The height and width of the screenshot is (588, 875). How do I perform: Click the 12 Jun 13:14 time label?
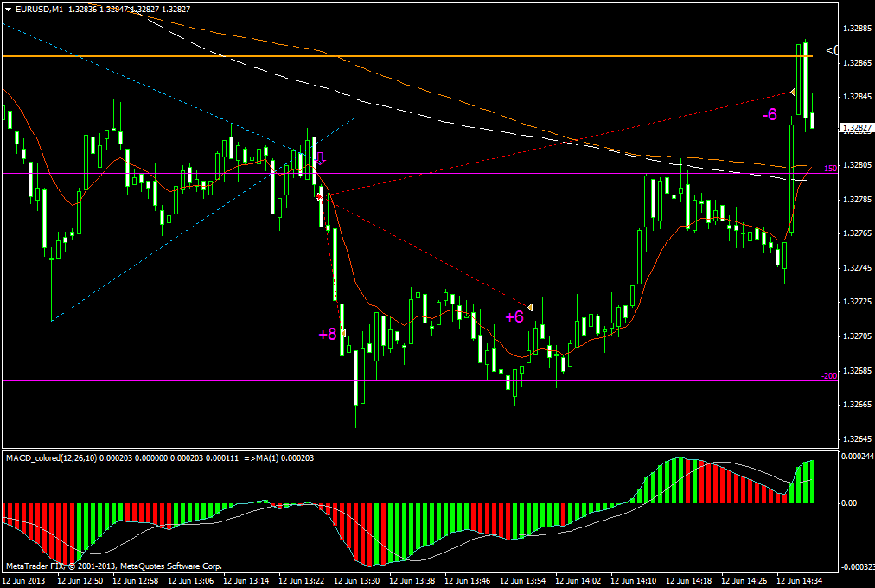click(245, 581)
